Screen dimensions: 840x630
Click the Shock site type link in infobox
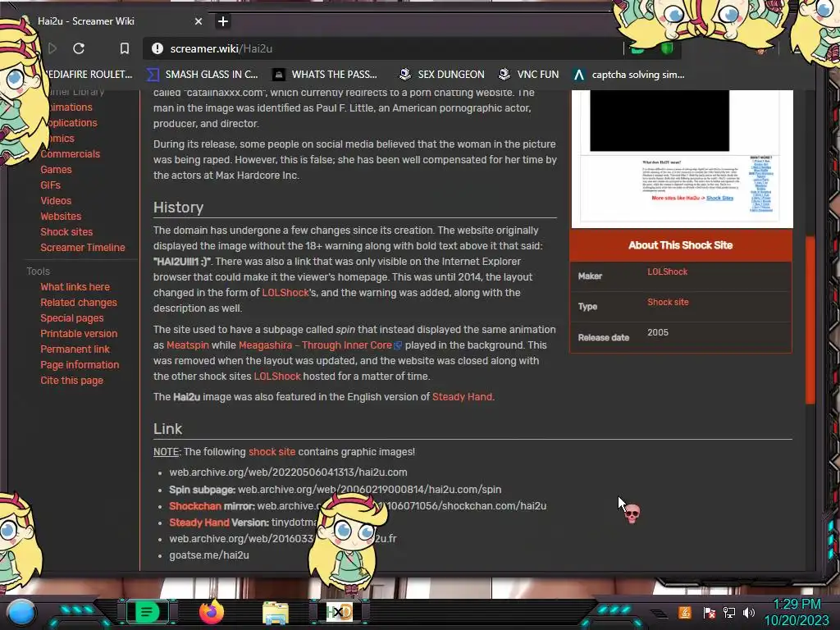point(668,302)
